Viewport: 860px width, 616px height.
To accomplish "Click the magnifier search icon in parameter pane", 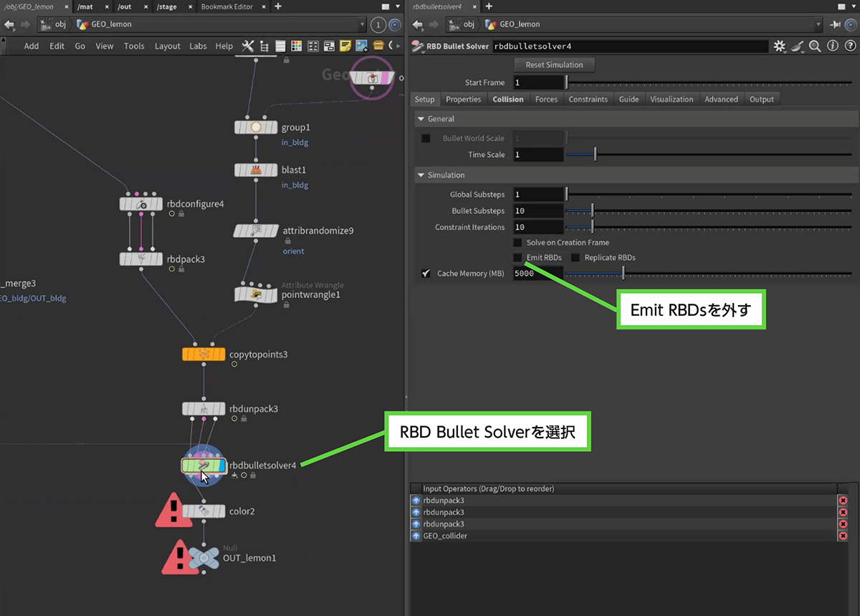I will tap(815, 46).
